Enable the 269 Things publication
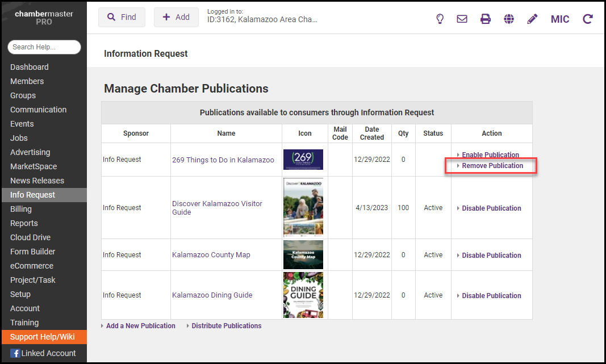This screenshot has width=606, height=364. 490,154
